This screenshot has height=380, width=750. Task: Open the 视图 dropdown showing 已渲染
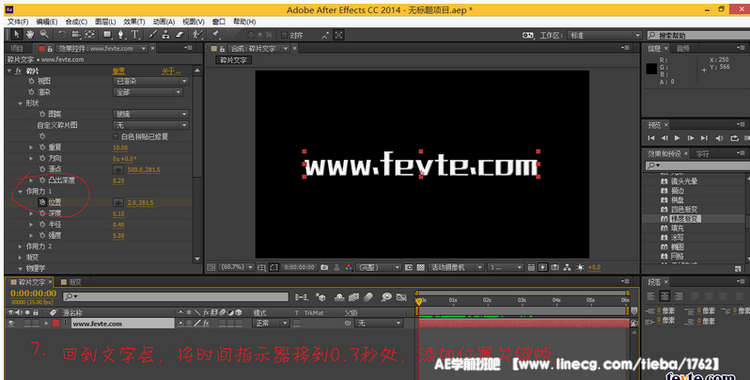pyautogui.click(x=151, y=81)
